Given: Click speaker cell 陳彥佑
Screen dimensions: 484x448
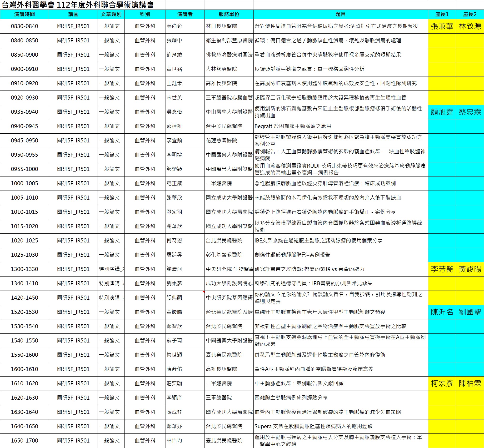Looking at the screenshot, I should pos(185,369).
